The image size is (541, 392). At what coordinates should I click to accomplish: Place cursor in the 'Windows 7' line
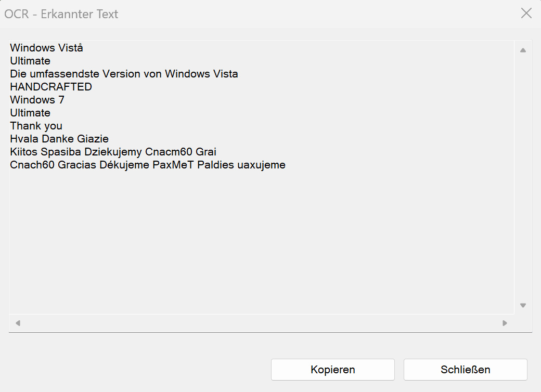(x=37, y=100)
